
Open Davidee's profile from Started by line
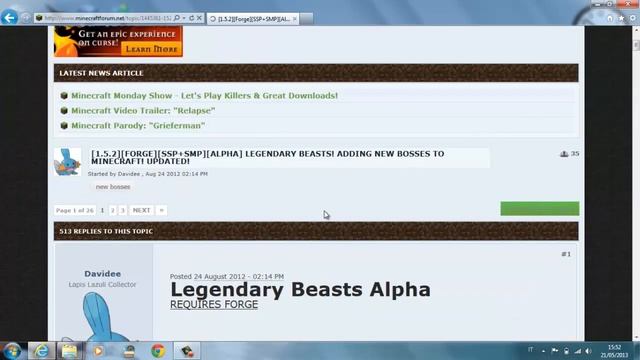[x=129, y=174]
